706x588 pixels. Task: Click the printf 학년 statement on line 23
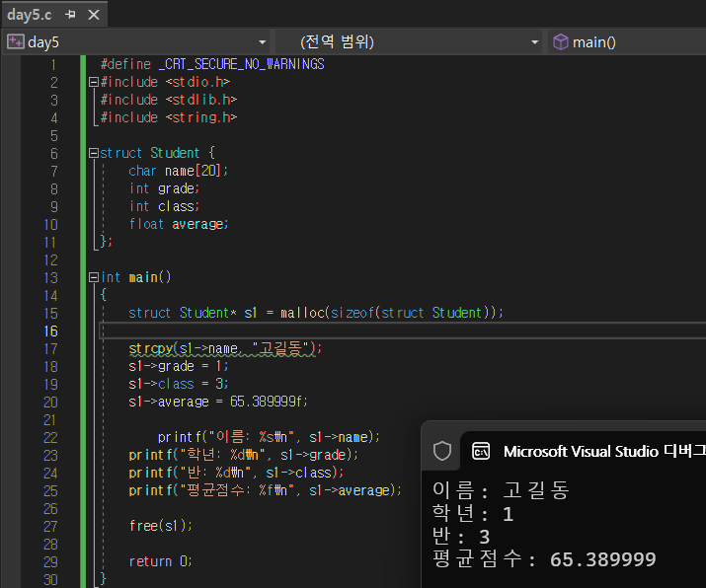coord(244,455)
